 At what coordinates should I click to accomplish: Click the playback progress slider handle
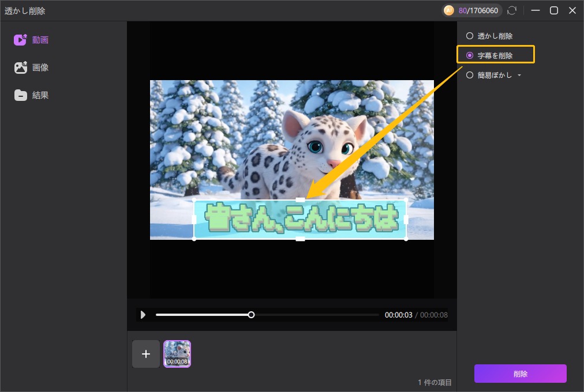tap(251, 315)
